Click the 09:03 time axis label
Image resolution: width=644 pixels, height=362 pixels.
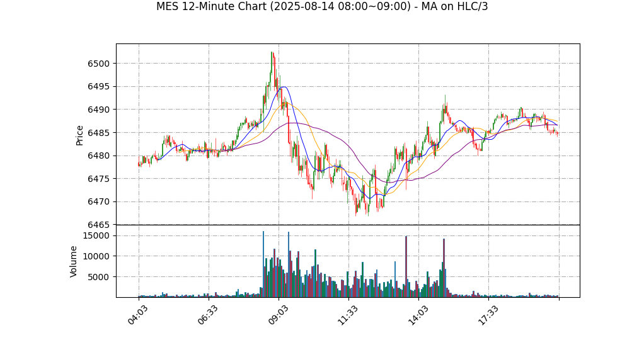278,315
